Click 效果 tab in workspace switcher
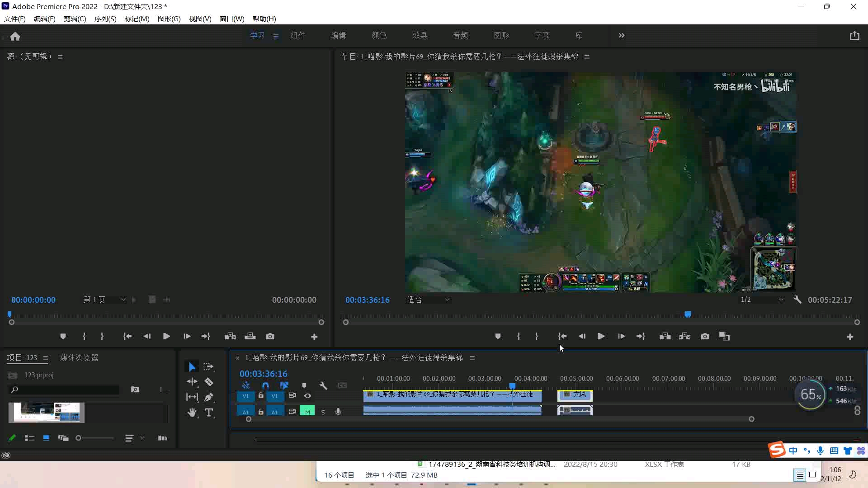The width and height of the screenshot is (868, 488). (x=419, y=35)
